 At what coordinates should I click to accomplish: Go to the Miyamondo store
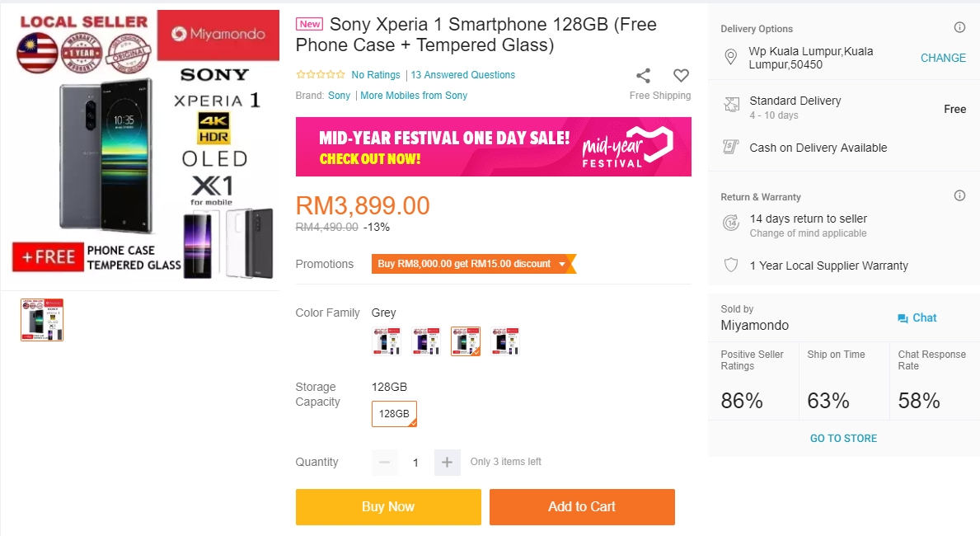point(843,439)
